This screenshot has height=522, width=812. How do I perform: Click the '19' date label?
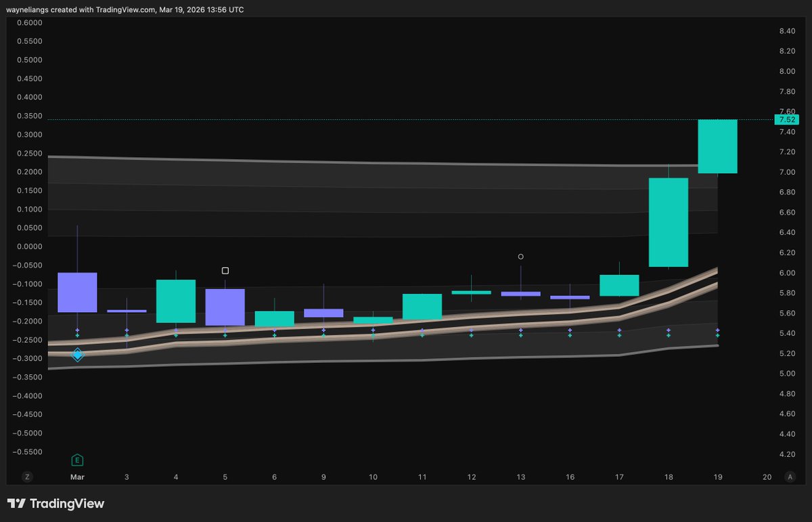coord(717,477)
